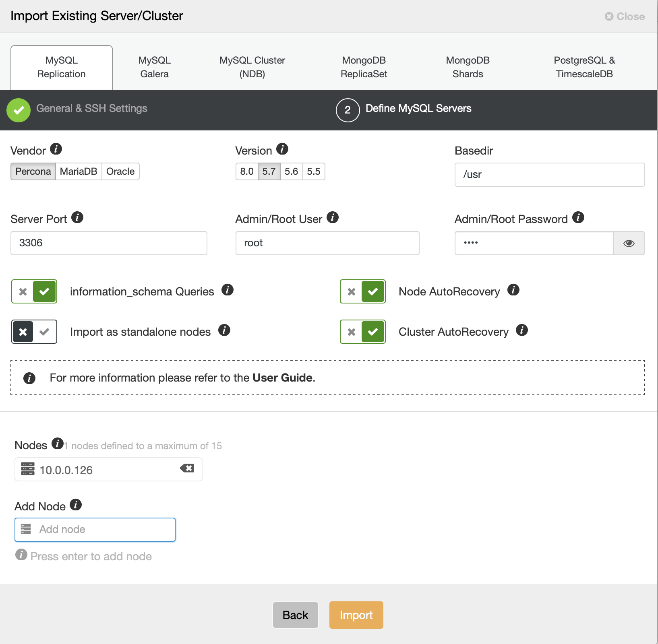658x644 pixels.
Task: Open MongoDB ReplicaSet tab
Action: tap(364, 67)
